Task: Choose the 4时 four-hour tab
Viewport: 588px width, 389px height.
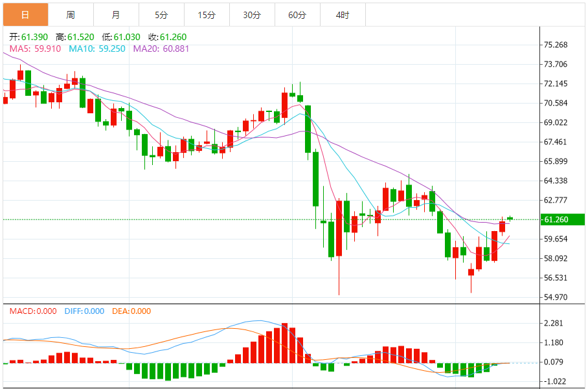Action: tap(343, 15)
